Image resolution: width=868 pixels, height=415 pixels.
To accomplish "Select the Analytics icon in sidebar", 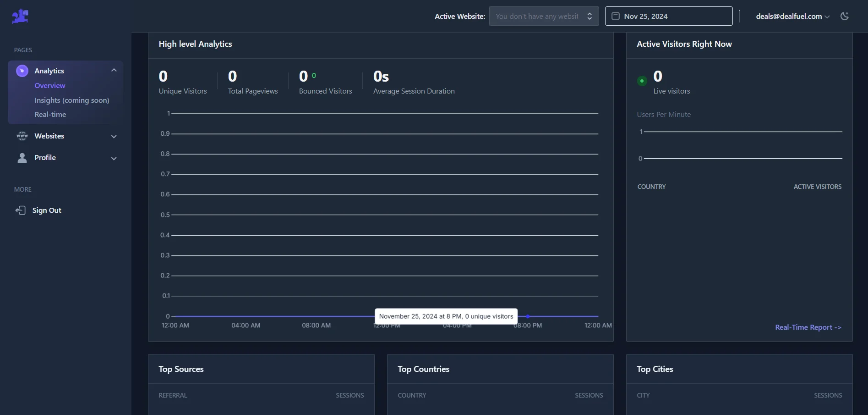I will coord(22,71).
